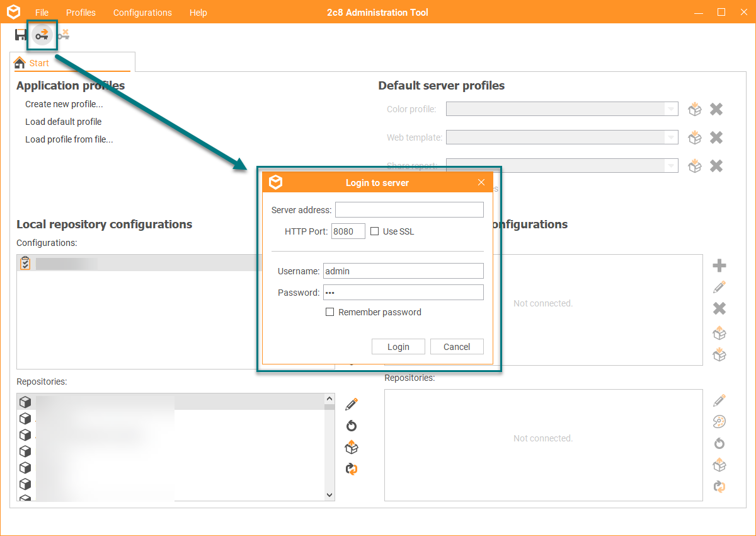Click the server configurations export box icon
The image size is (756, 536).
(x=719, y=332)
